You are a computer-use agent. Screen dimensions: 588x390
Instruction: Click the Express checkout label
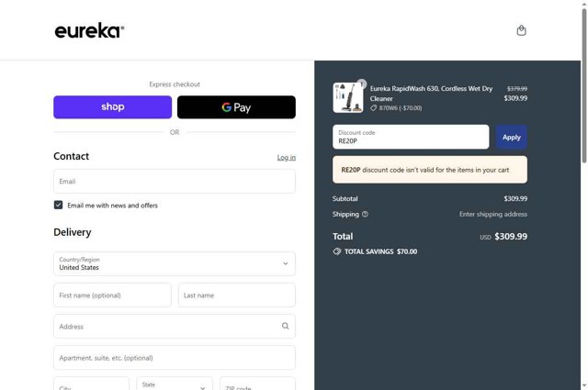coord(175,84)
